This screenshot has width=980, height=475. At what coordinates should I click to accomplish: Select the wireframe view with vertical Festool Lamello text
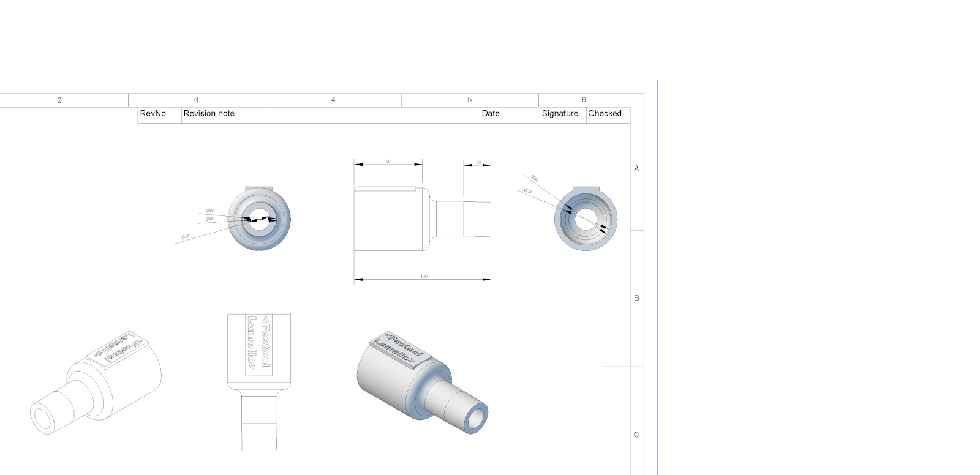click(x=259, y=383)
